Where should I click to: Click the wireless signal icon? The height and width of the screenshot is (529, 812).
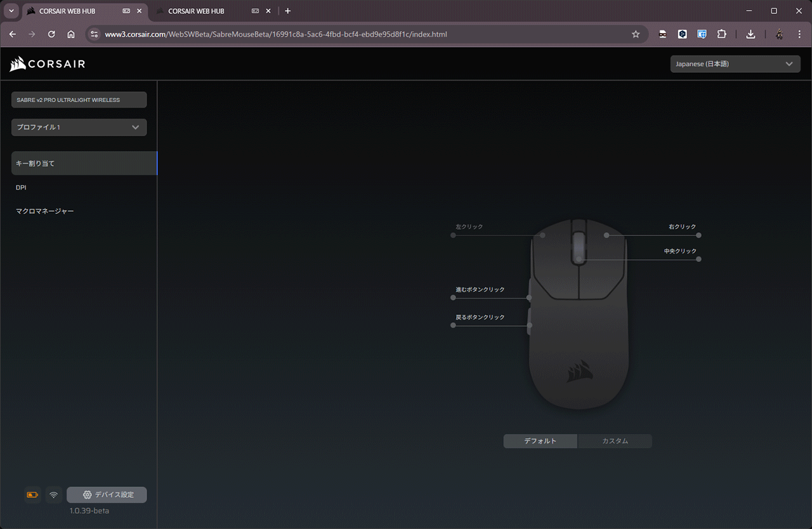click(54, 495)
